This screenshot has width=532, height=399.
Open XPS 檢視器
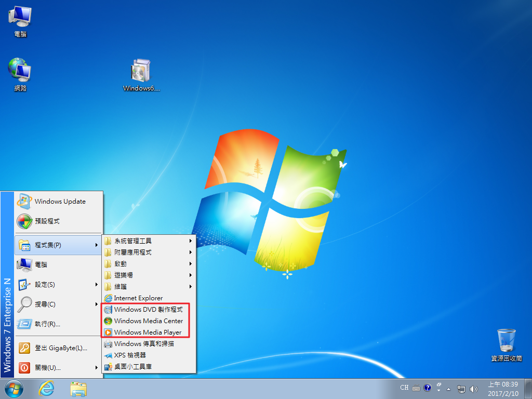[130, 355]
